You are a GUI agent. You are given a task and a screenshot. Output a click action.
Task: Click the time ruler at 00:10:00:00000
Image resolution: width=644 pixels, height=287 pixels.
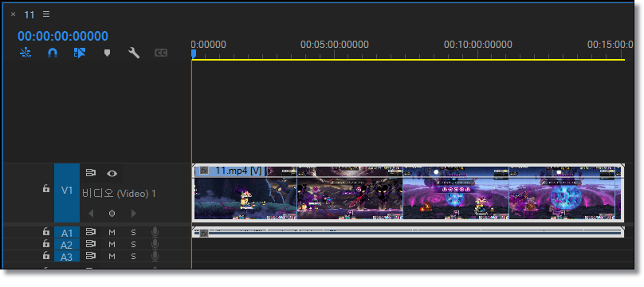coord(477,45)
